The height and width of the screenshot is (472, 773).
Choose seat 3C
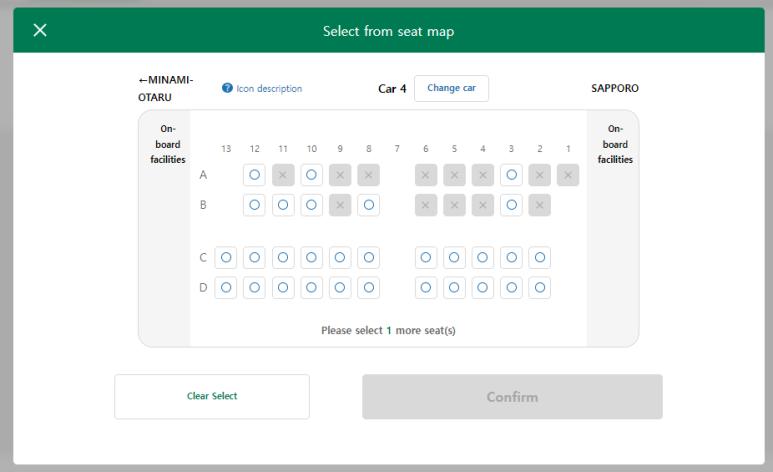511,257
